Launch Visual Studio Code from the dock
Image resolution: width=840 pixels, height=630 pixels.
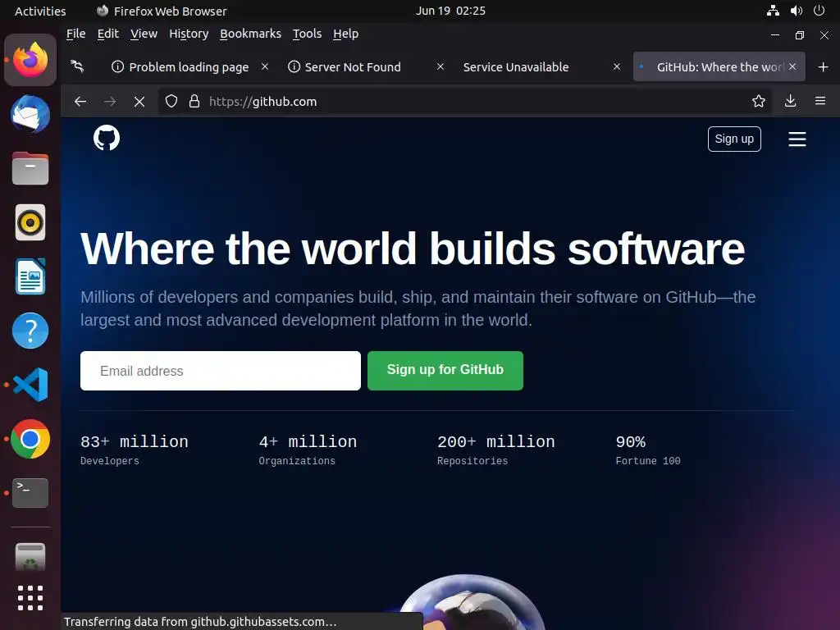coord(30,385)
